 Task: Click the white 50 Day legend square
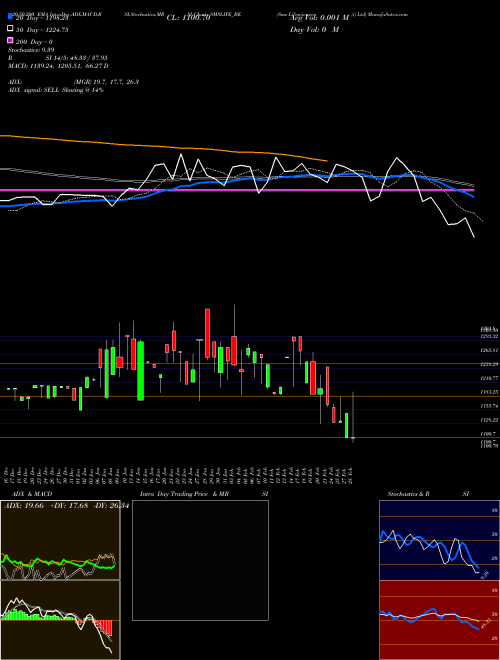[x=10, y=29]
